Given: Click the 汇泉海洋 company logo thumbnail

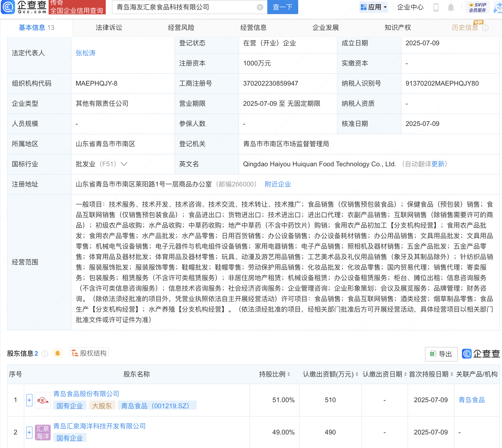Looking at the screenshot, I should point(43,432).
